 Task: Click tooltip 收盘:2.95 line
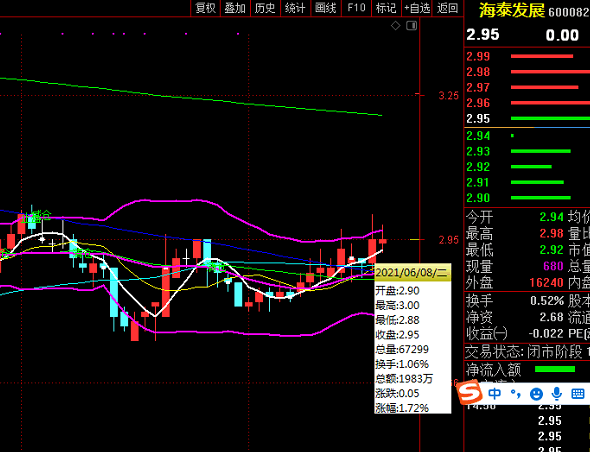pos(397,335)
